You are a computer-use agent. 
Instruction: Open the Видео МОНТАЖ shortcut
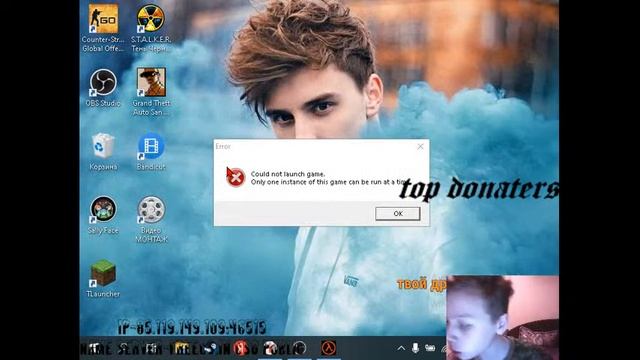[x=151, y=219]
